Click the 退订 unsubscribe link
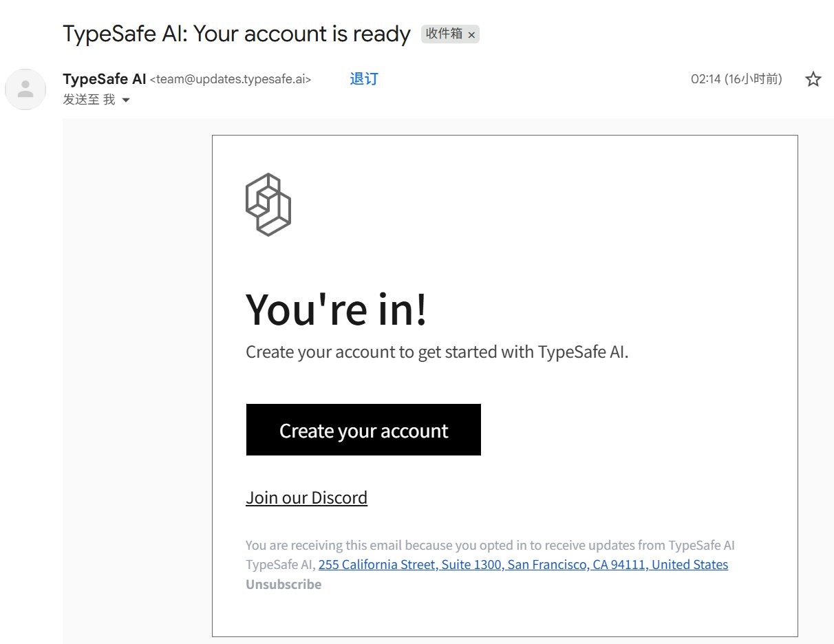This screenshot has height=644, width=834. [x=364, y=79]
